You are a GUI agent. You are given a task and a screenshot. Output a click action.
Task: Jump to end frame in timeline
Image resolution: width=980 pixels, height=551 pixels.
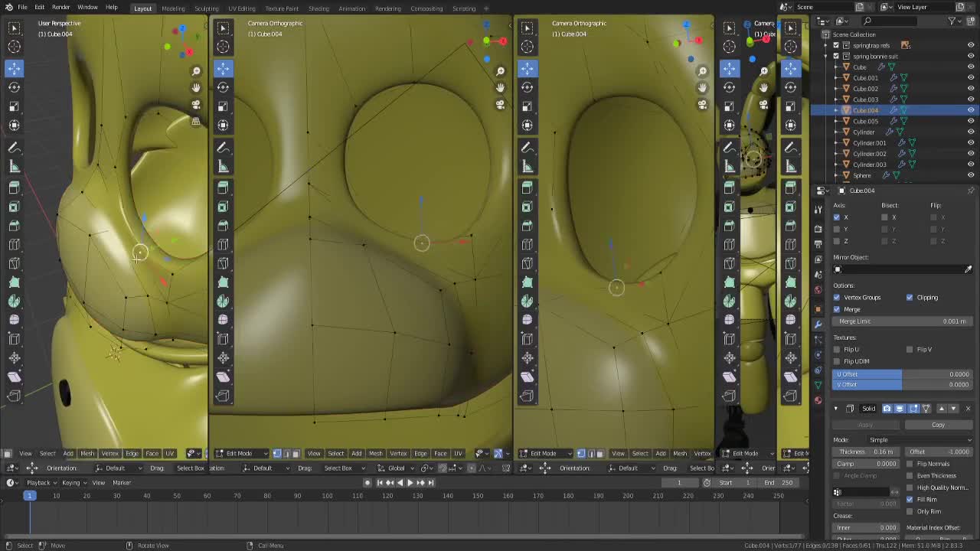(431, 483)
